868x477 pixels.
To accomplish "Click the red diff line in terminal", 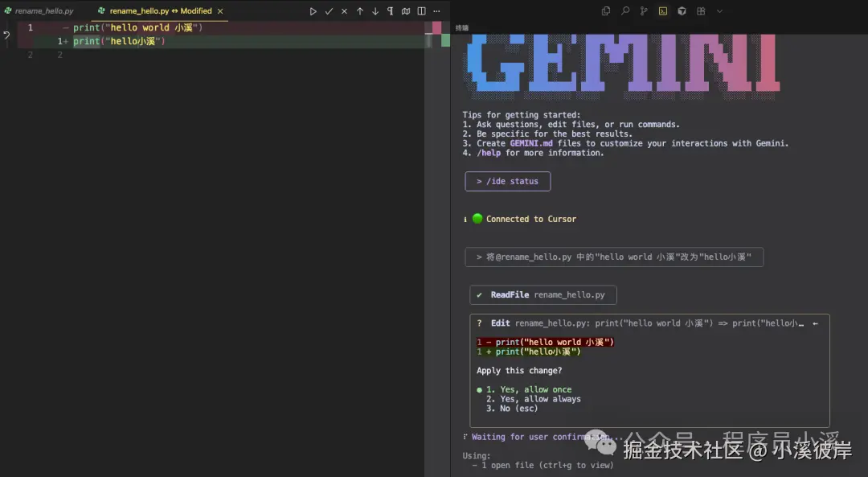I will (545, 343).
